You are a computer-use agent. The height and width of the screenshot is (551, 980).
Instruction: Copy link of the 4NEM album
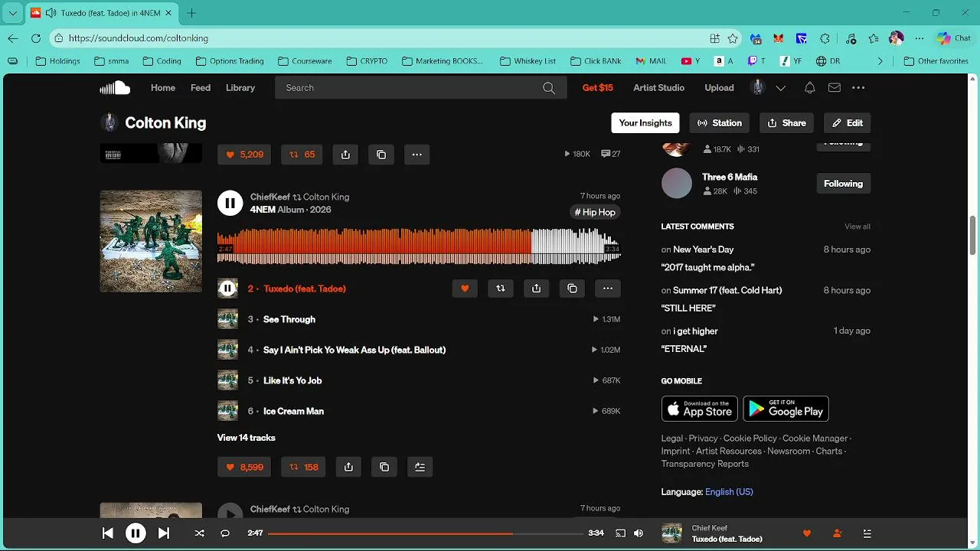tap(384, 467)
